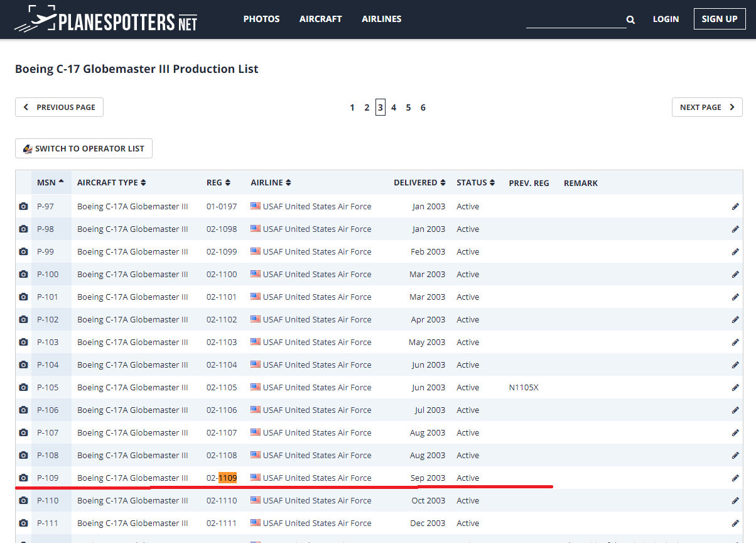Click delivery date Sep 2003
Image resolution: width=756 pixels, height=543 pixels.
tap(428, 478)
